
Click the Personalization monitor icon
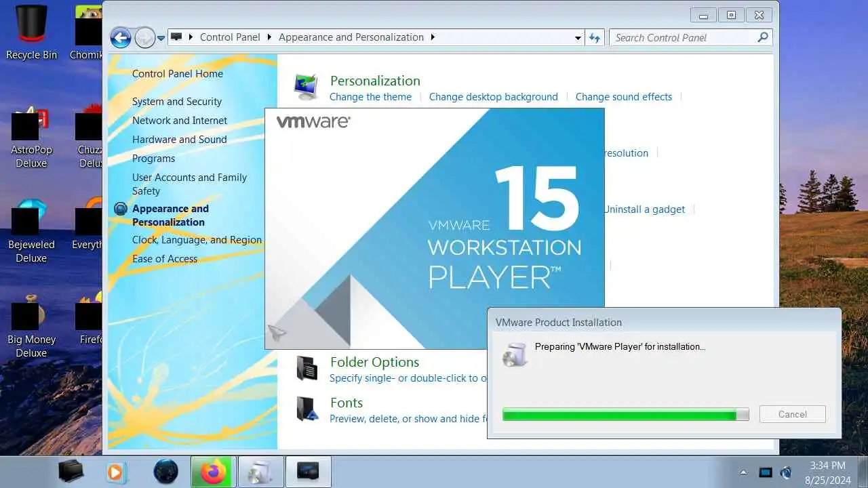(306, 87)
